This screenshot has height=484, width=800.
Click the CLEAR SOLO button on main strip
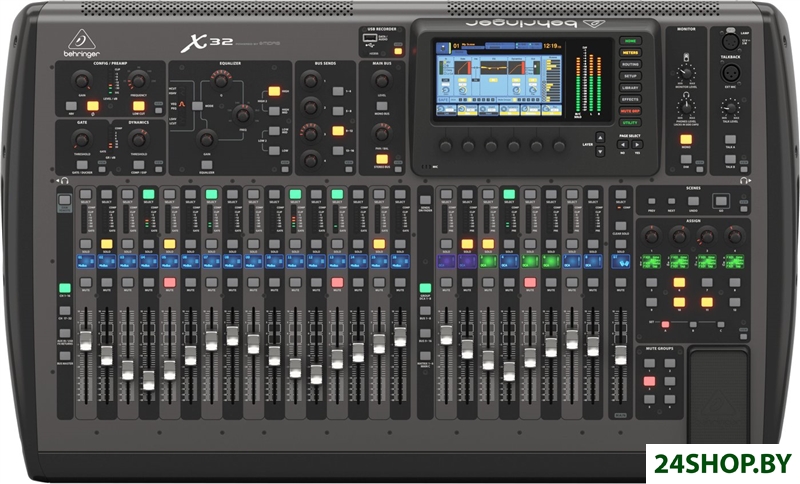620,226
